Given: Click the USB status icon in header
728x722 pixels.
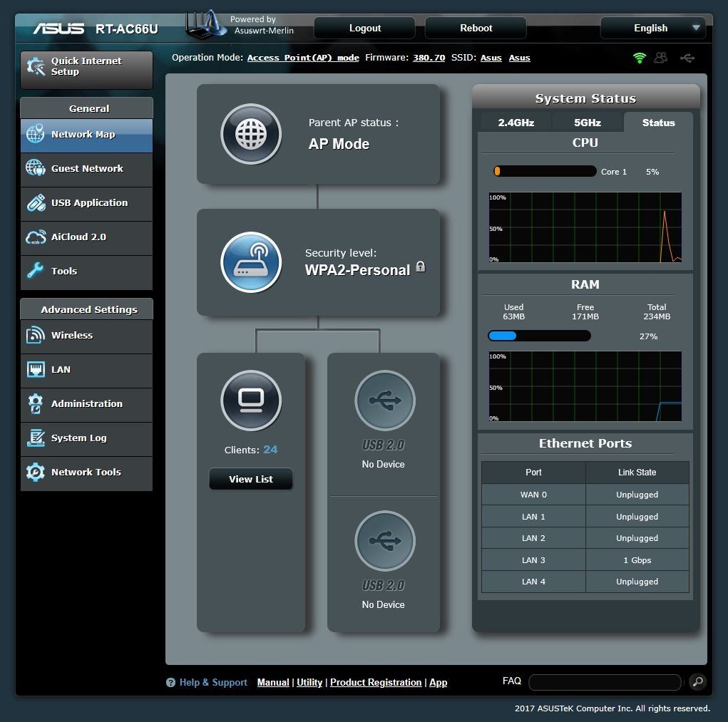Looking at the screenshot, I should pyautogui.click(x=687, y=58).
